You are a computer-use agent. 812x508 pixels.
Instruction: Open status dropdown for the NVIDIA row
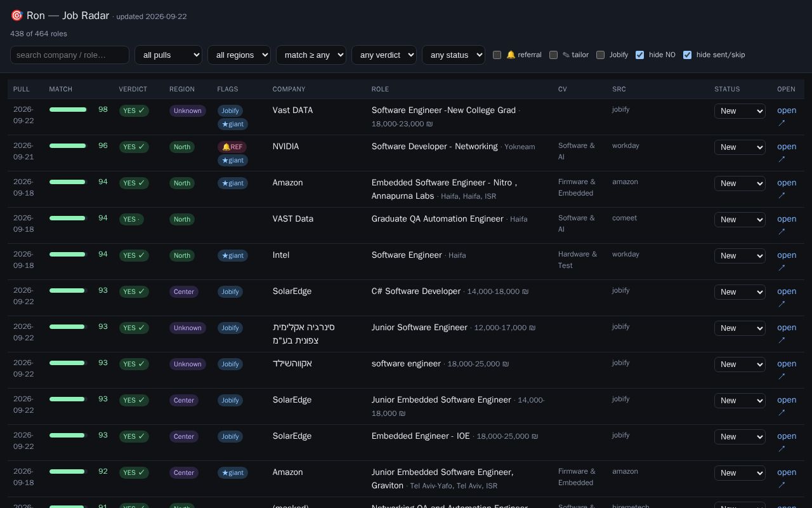click(740, 147)
